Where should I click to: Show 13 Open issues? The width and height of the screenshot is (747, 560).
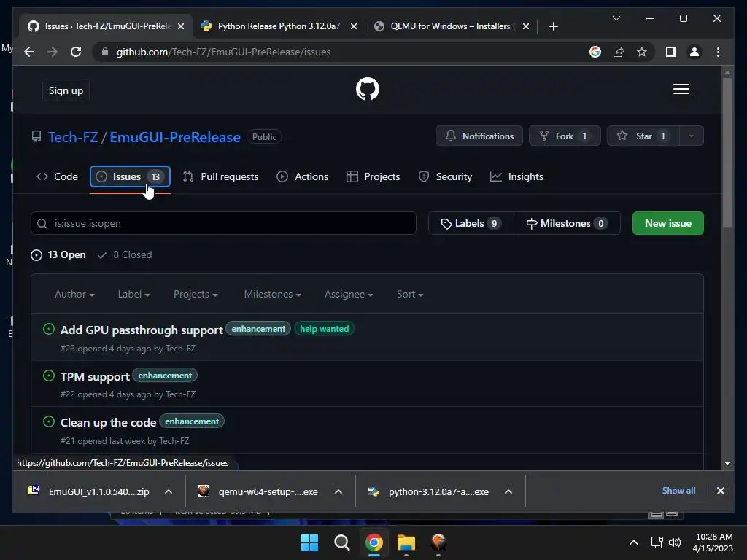[x=58, y=254]
